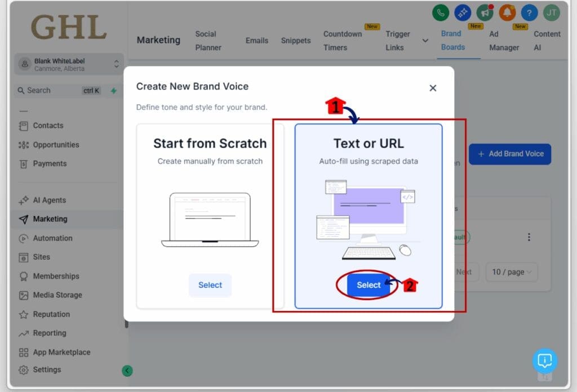
Task: Open Reputation from the sidebar
Action: coord(51,314)
